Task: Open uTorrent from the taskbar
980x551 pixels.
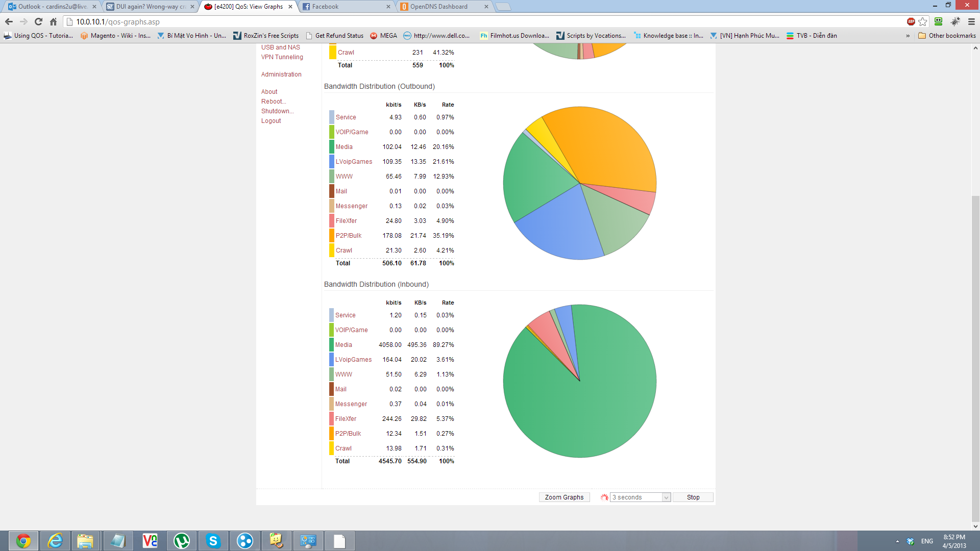Action: point(182,541)
